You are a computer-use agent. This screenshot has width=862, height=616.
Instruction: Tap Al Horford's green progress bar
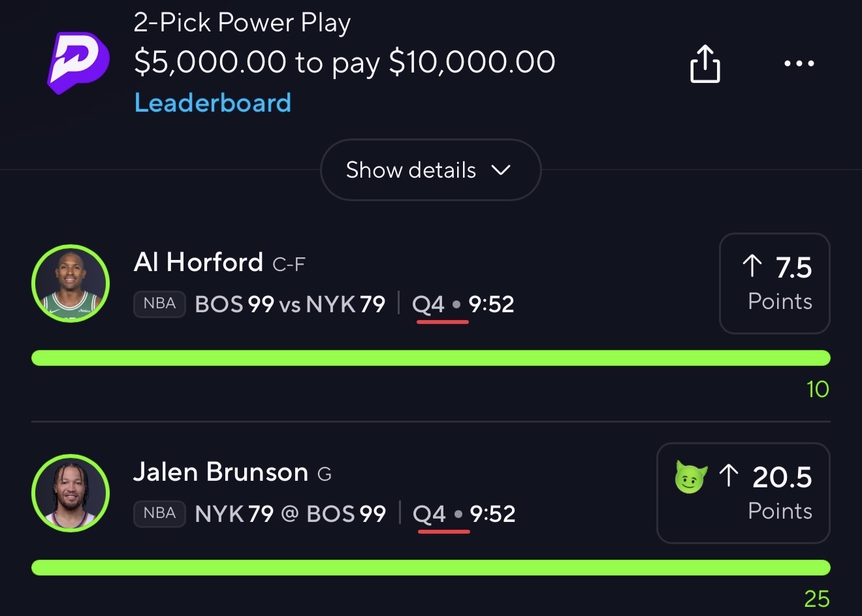point(431,358)
